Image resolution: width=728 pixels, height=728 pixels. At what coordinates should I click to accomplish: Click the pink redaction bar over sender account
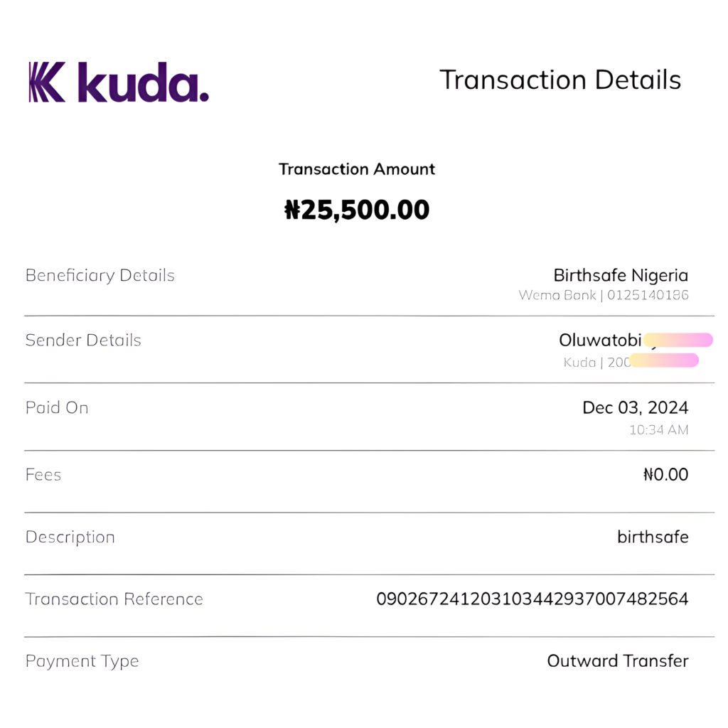(x=664, y=361)
